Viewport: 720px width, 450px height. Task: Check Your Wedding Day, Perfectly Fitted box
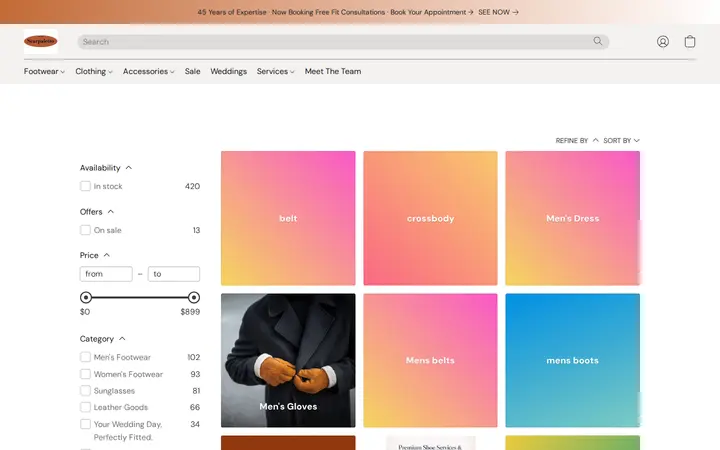[85, 424]
